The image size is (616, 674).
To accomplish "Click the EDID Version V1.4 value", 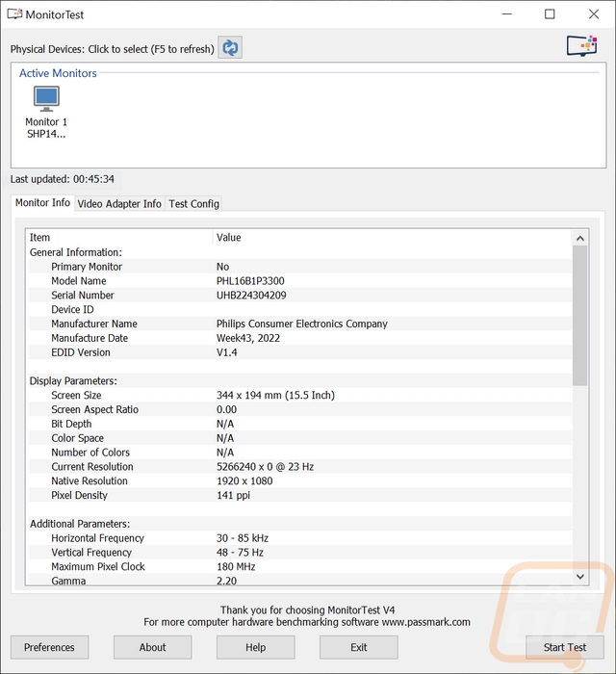I will 227,352.
